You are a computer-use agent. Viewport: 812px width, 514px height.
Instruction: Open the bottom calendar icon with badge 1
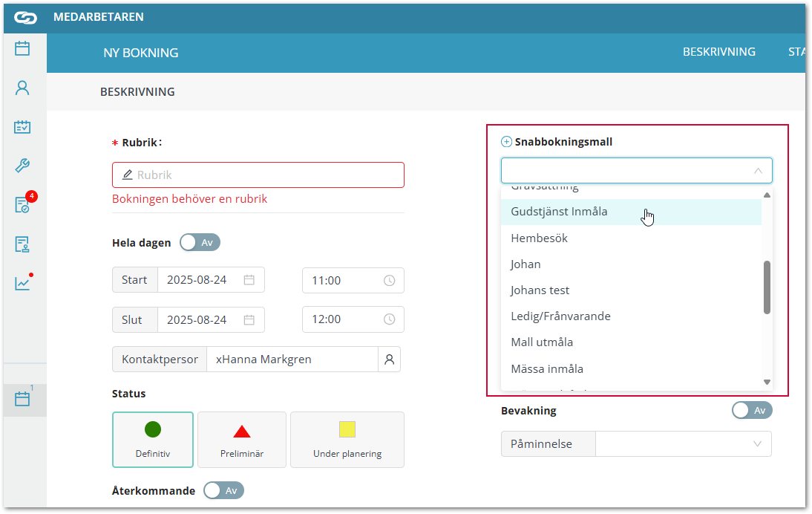22,399
